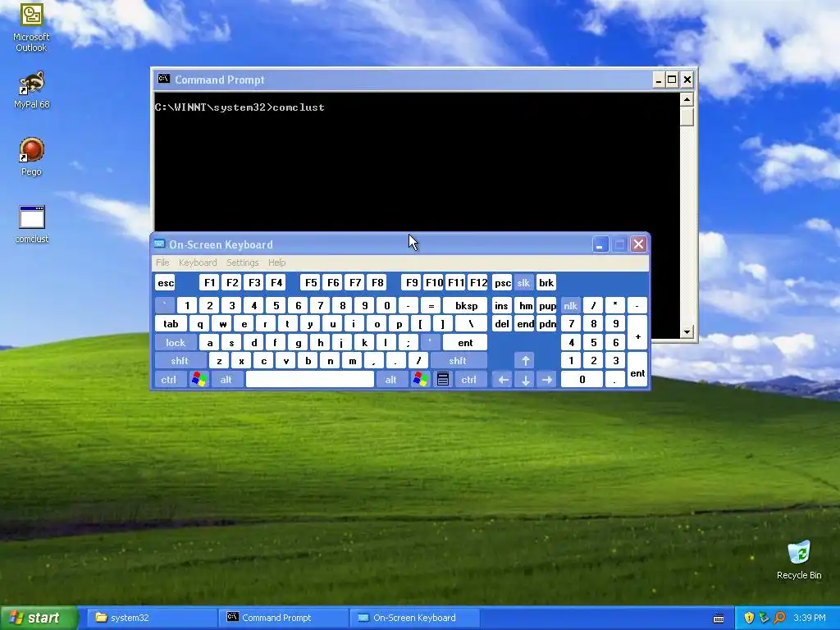
Task: Select the MyPal 68 desktop shortcut
Action: click(x=31, y=90)
